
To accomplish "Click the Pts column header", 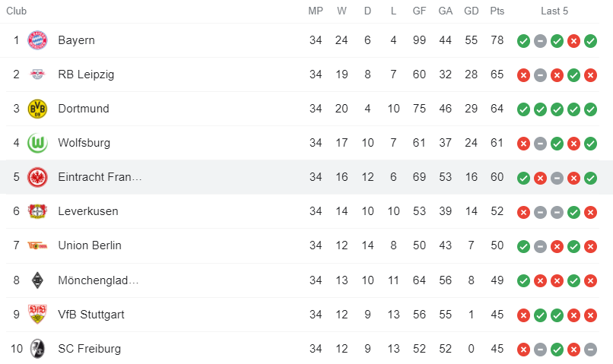I will click(x=497, y=11).
